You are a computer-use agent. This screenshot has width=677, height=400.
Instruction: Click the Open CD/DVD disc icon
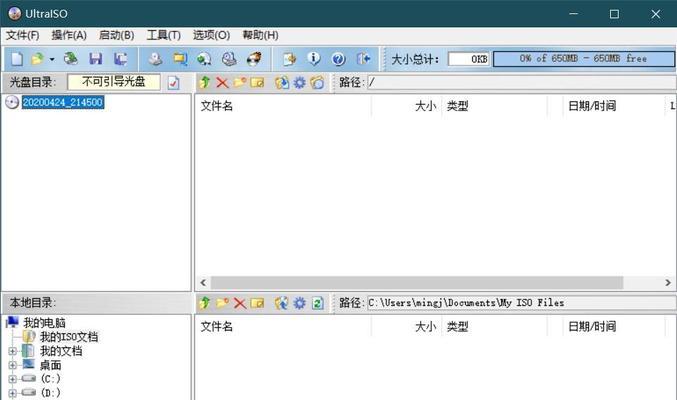click(70, 59)
